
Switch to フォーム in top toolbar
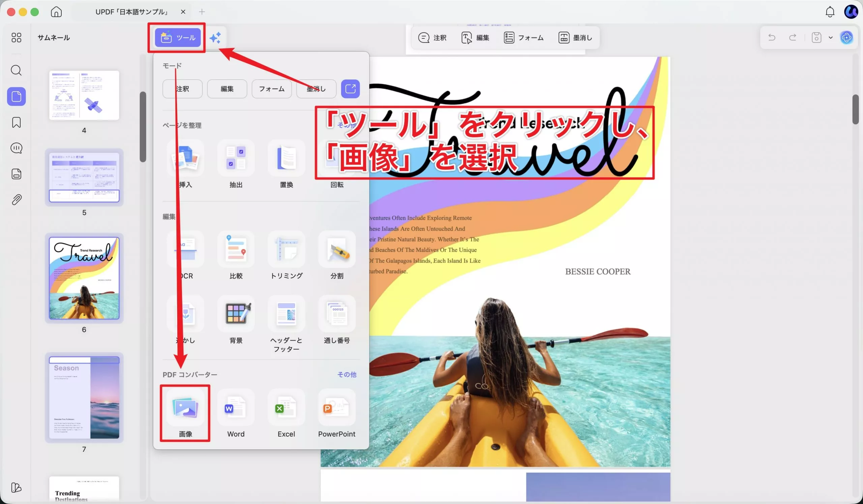pyautogui.click(x=524, y=38)
